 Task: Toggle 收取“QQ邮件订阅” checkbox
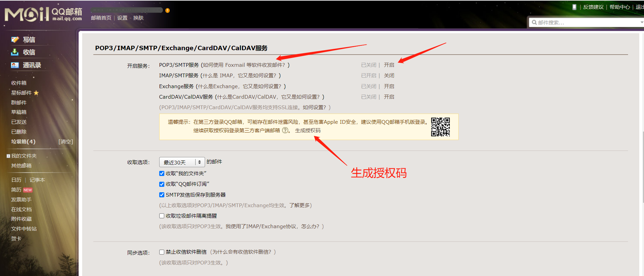[162, 184]
